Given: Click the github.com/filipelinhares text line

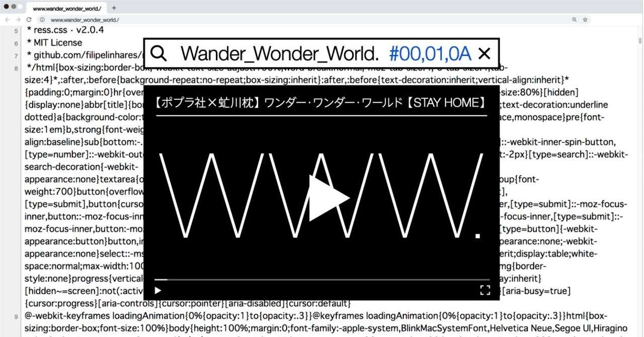Looking at the screenshot, I should coord(85,55).
